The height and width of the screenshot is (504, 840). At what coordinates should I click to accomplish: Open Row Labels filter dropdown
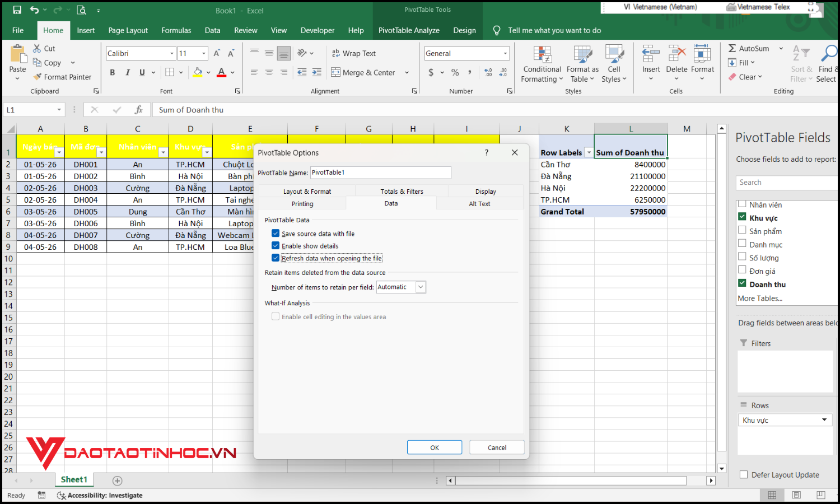click(x=589, y=152)
